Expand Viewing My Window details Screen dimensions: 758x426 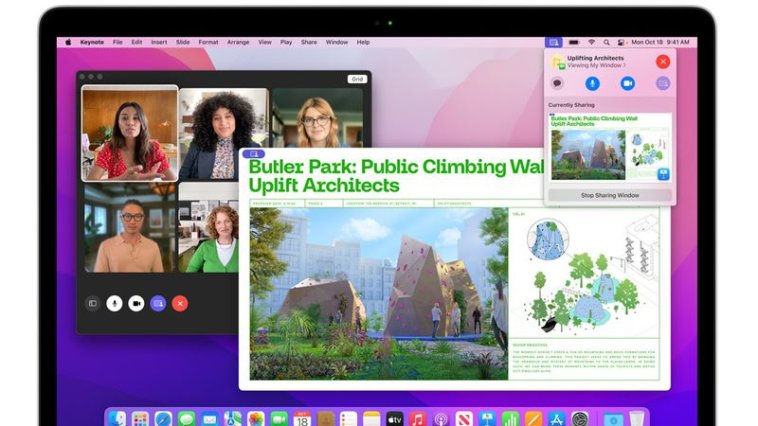(x=596, y=65)
